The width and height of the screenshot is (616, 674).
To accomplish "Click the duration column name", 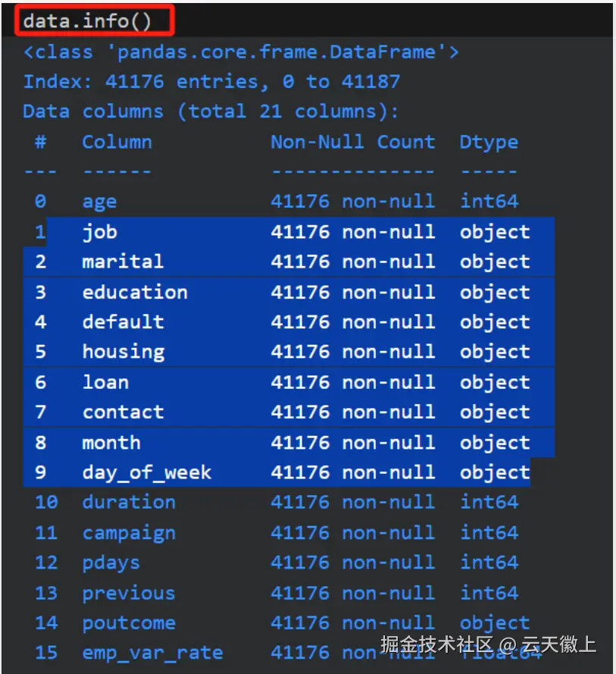I will point(129,502).
